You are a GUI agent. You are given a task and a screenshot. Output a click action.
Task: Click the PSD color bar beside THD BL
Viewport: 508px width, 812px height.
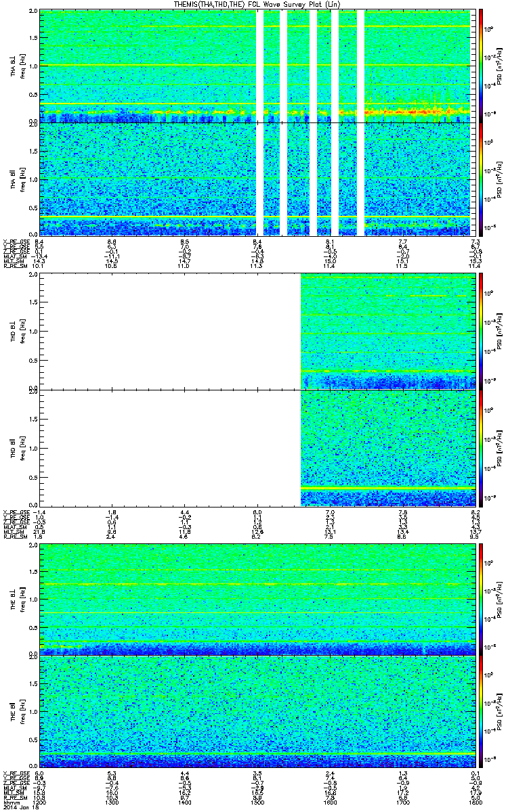pos(482,332)
